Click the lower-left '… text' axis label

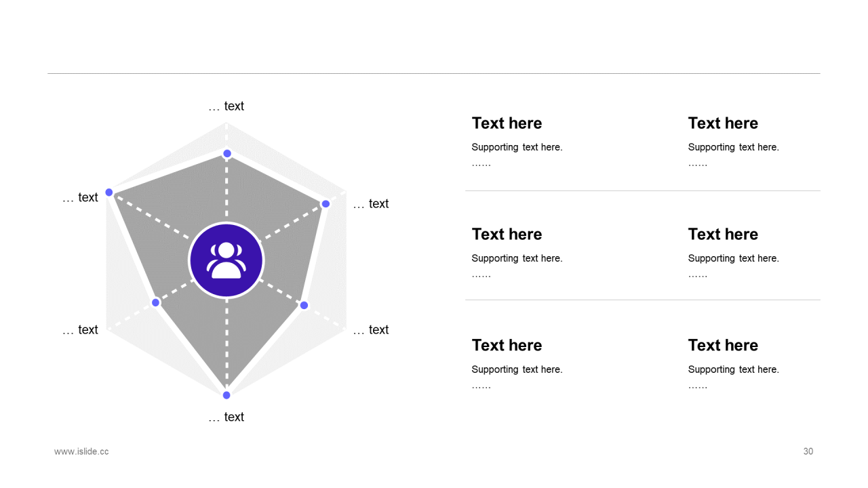click(80, 330)
